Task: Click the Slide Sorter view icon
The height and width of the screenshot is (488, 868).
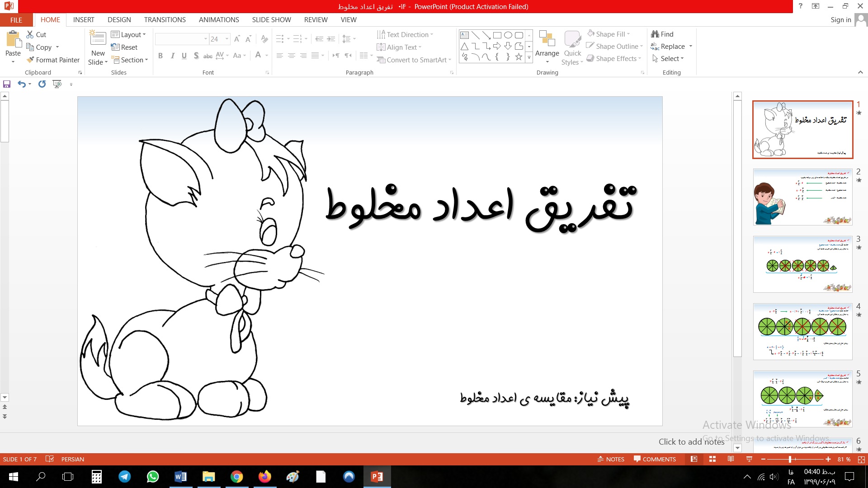Action: point(712,459)
